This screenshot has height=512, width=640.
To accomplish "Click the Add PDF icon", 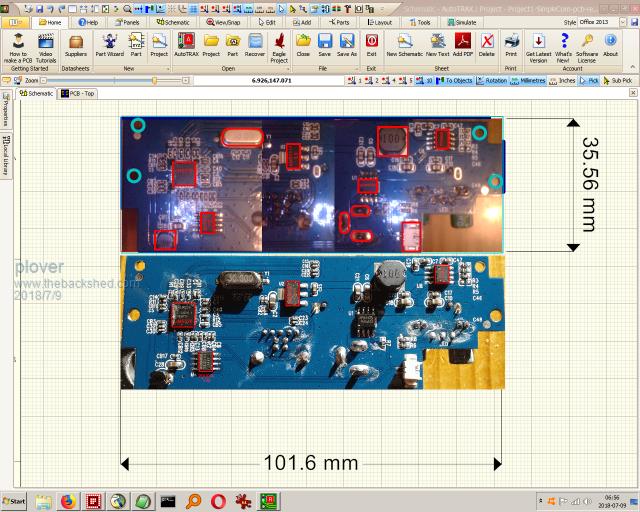I will pyautogui.click(x=463, y=44).
